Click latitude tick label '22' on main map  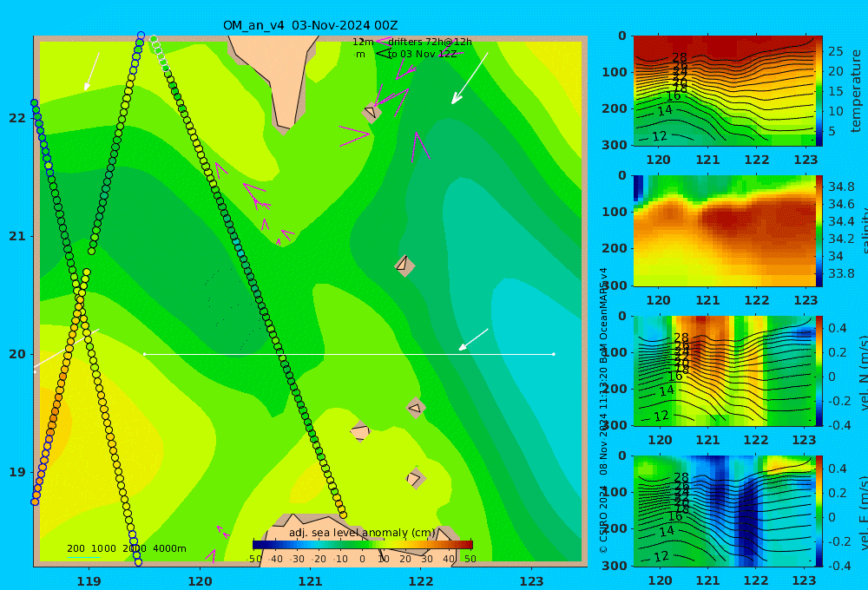pyautogui.click(x=17, y=118)
